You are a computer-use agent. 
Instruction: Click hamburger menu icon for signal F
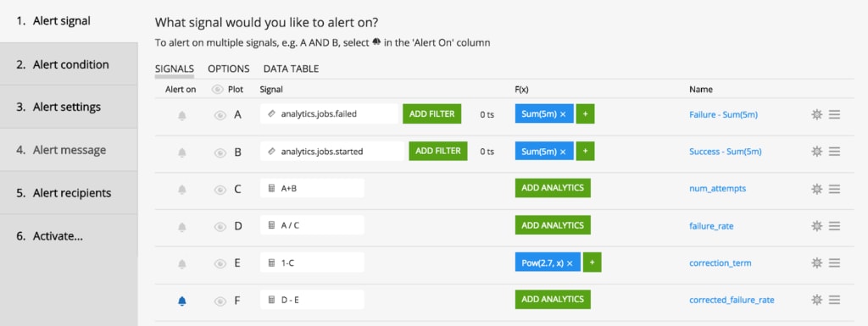834,300
